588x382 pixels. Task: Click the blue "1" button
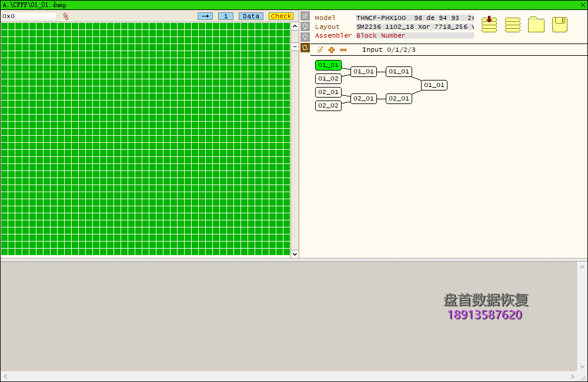tap(225, 16)
